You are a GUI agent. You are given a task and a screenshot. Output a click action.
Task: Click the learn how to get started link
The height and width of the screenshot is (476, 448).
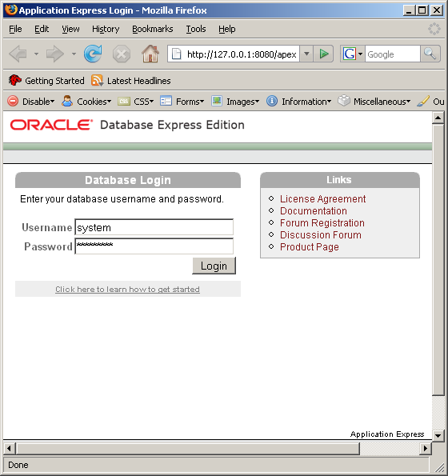pyautogui.click(x=127, y=290)
